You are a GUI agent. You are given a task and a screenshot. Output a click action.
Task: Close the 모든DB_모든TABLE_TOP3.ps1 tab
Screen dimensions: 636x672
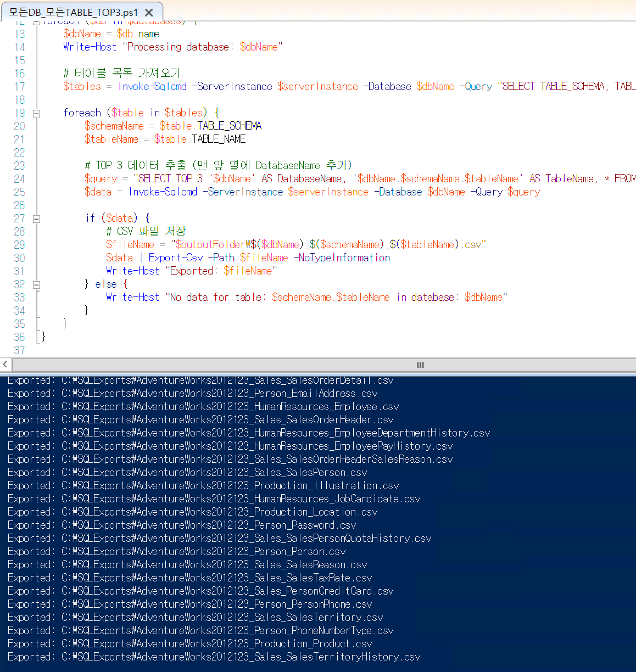(x=149, y=12)
